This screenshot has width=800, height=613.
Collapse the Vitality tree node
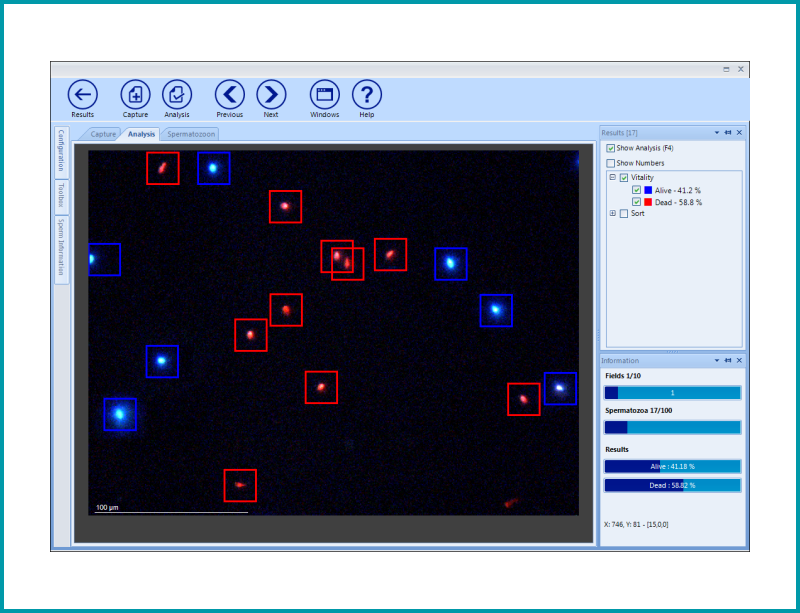[613, 177]
